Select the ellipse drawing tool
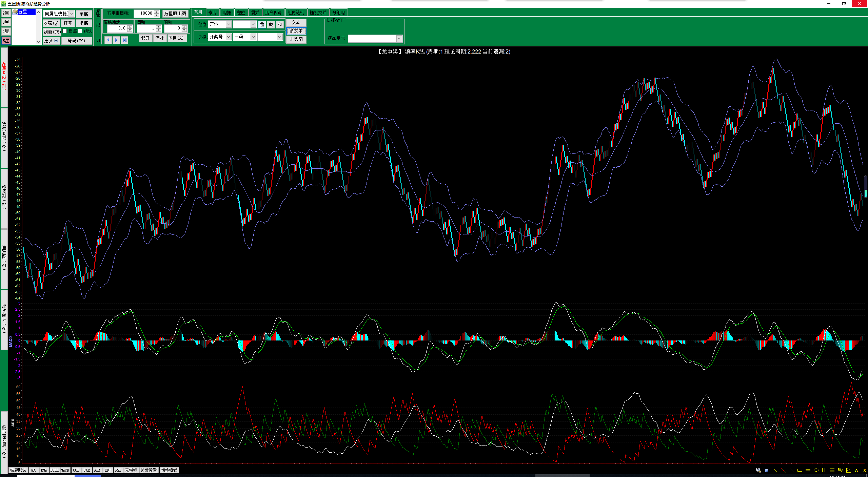The image size is (868, 477). tap(816, 470)
